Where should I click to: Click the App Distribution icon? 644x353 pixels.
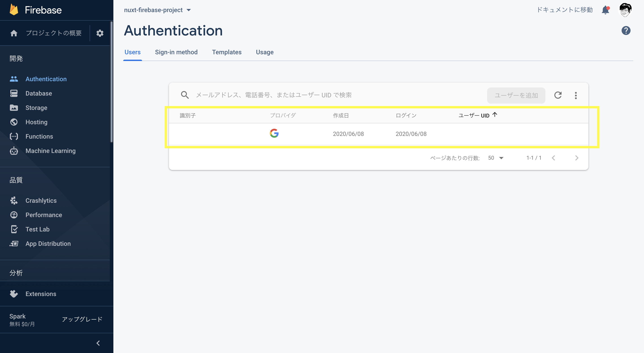pos(14,244)
